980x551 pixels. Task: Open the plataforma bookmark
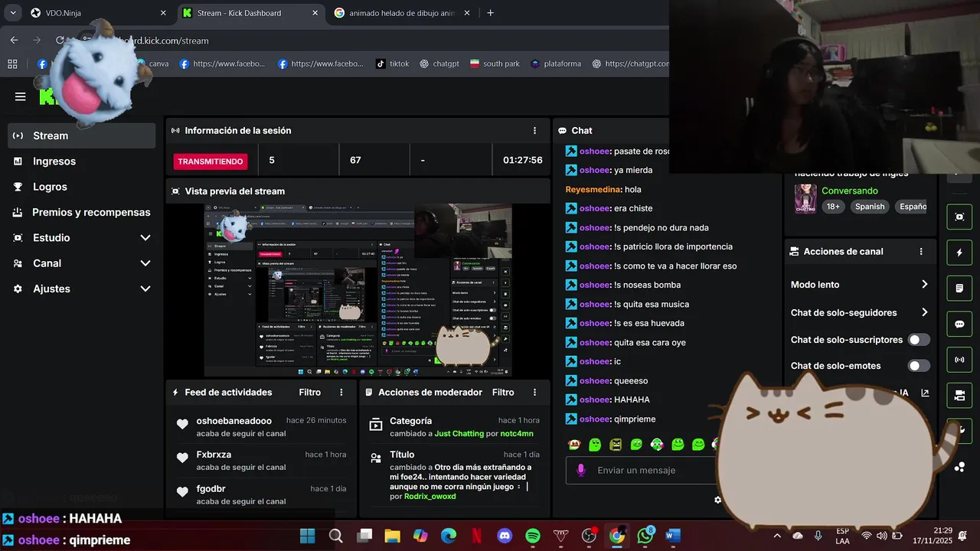coord(555,64)
